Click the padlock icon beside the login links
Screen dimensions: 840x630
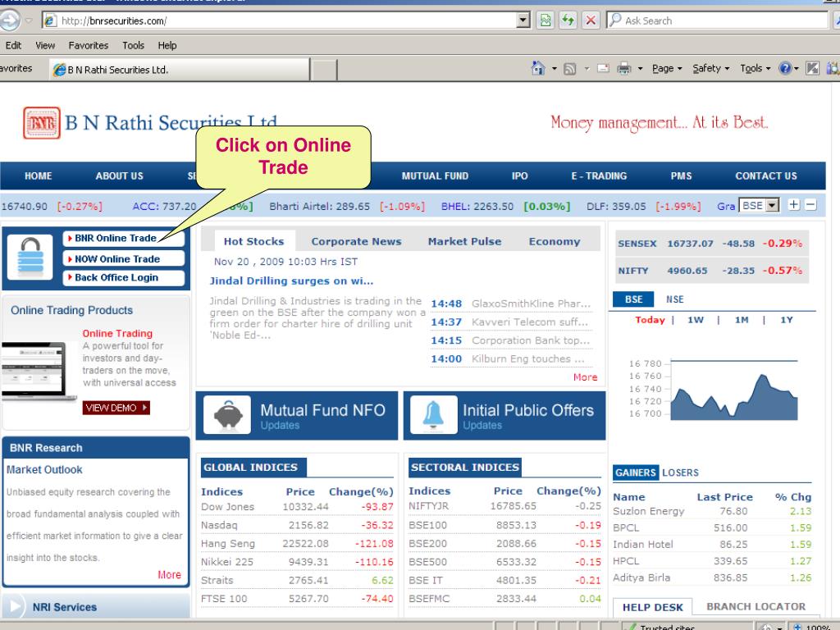tap(30, 257)
